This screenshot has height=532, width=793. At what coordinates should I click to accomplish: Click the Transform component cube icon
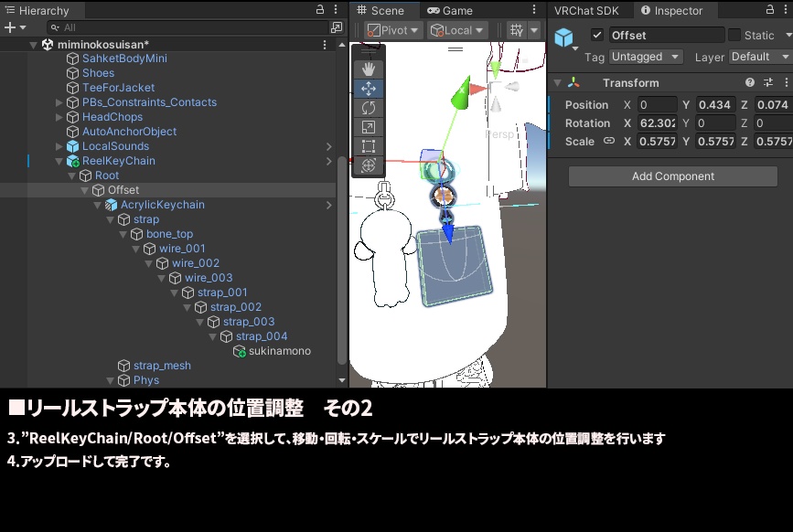(x=564, y=37)
